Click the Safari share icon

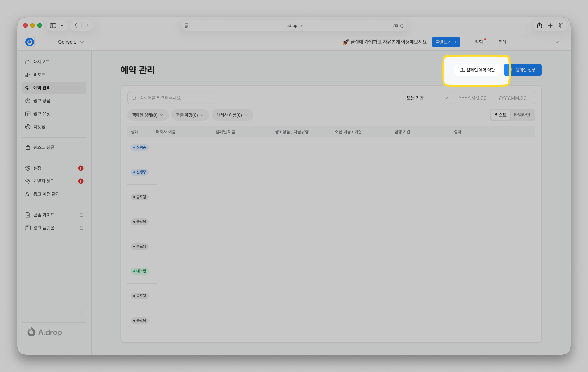click(x=539, y=25)
